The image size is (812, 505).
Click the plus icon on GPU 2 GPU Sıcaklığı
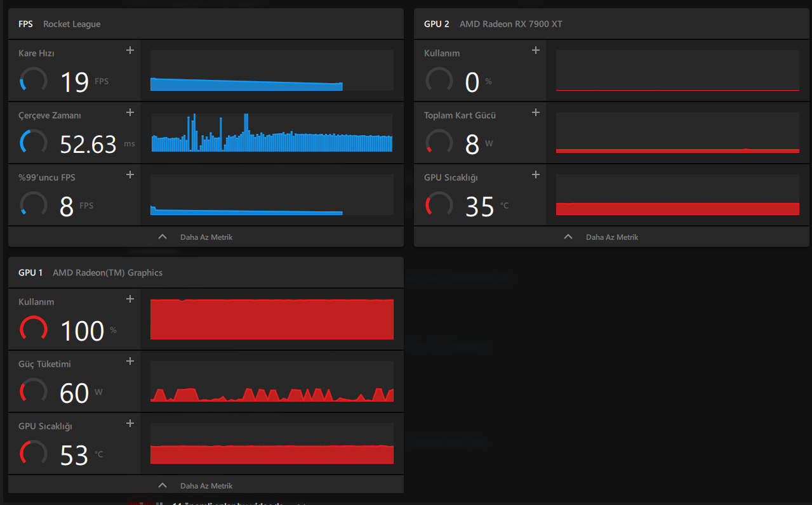pos(536,174)
